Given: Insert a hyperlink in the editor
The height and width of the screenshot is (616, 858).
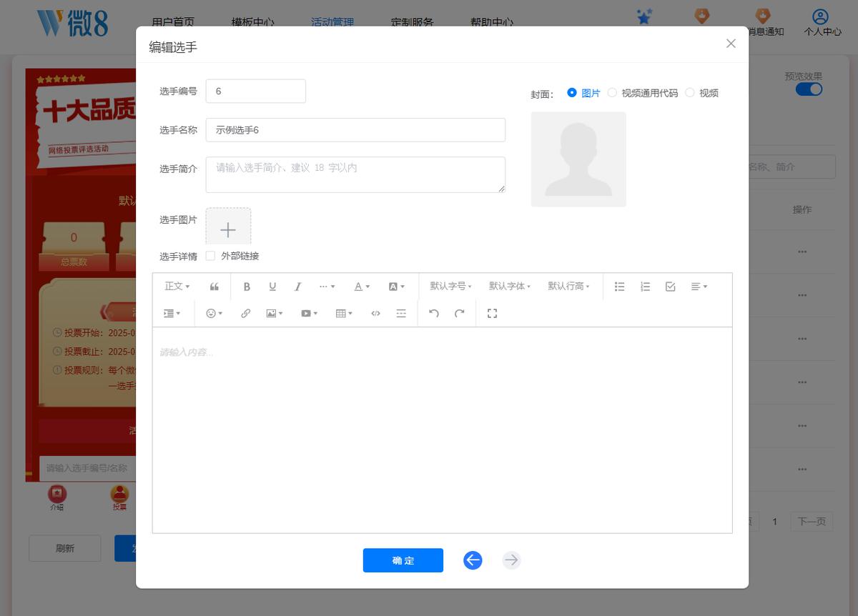Looking at the screenshot, I should (x=246, y=313).
